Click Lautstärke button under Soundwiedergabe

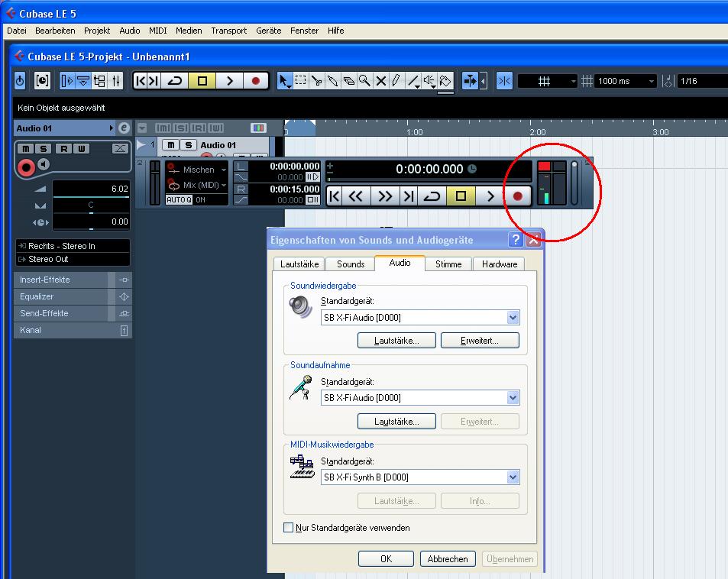tap(396, 341)
